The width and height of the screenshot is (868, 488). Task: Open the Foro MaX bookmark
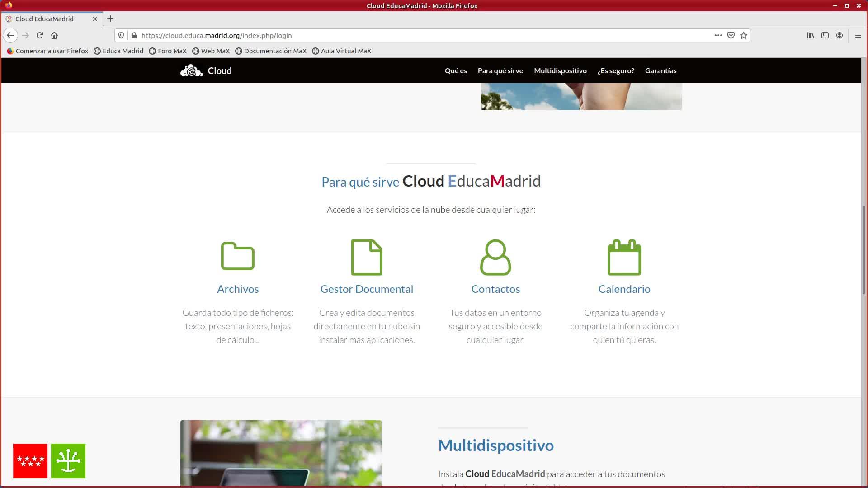(x=168, y=51)
